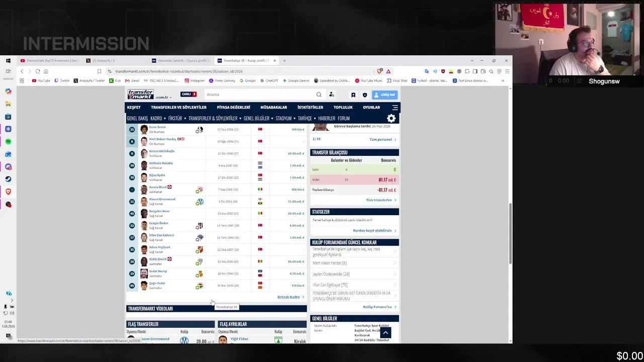
Task: Open the bookmark watchlist icon in Transfermarkt header
Action: (x=353, y=95)
